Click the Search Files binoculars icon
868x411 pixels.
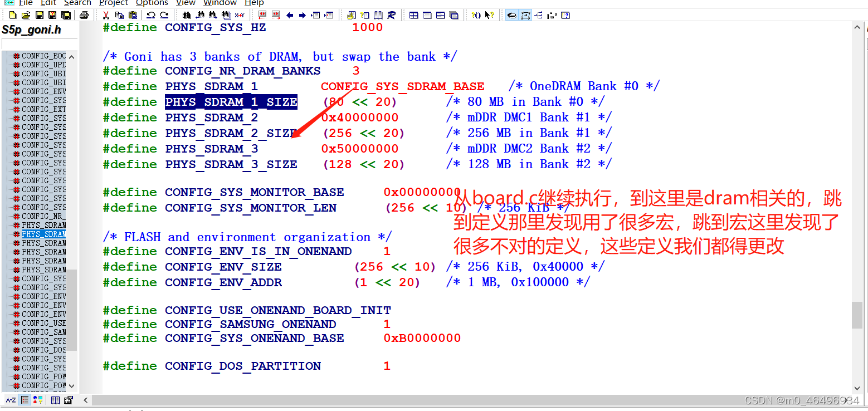point(226,15)
